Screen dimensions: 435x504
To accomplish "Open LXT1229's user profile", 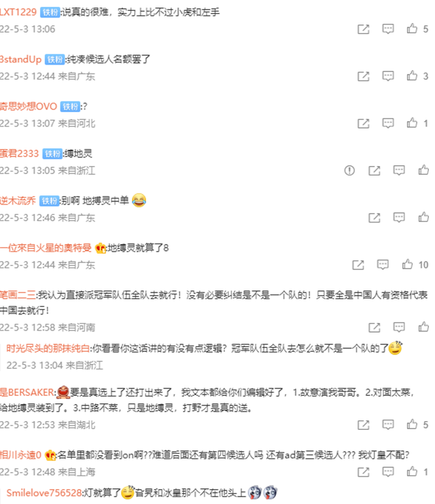I will [18, 12].
